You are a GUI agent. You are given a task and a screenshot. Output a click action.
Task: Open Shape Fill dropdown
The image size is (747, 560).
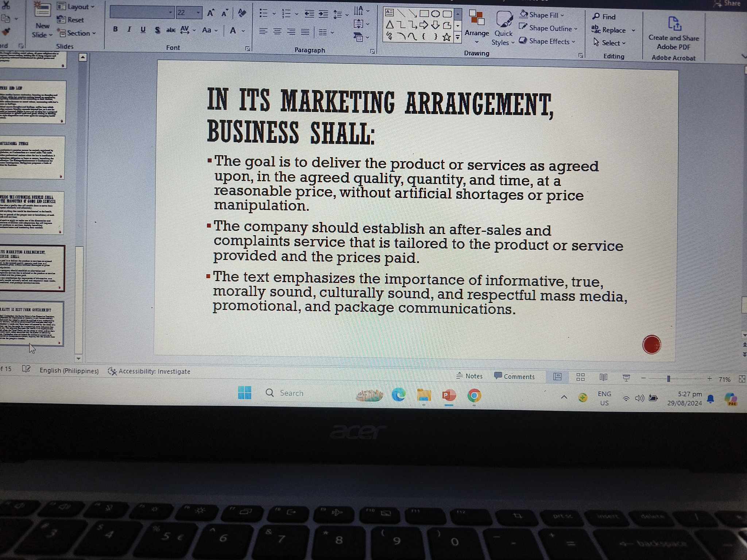[x=542, y=15]
